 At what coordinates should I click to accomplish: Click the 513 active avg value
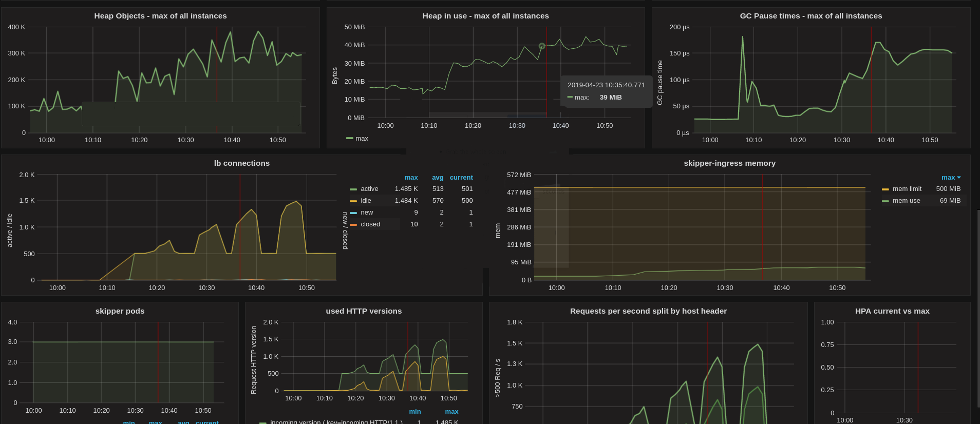pos(438,189)
